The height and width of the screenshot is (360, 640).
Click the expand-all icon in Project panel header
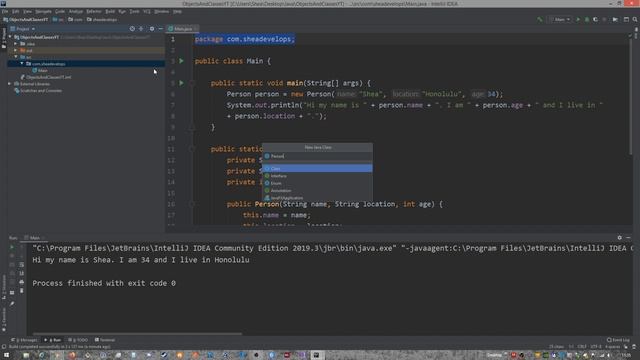tap(141, 29)
